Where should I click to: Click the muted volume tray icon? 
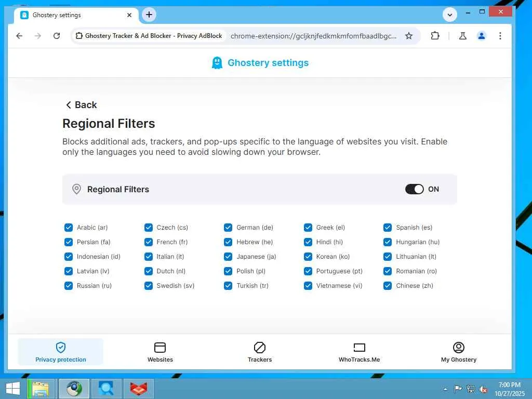pyautogui.click(x=483, y=389)
